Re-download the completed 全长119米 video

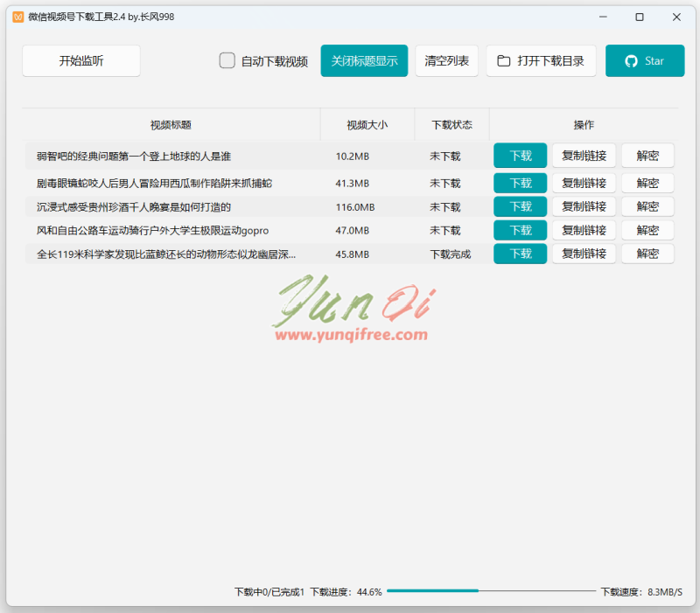point(520,254)
